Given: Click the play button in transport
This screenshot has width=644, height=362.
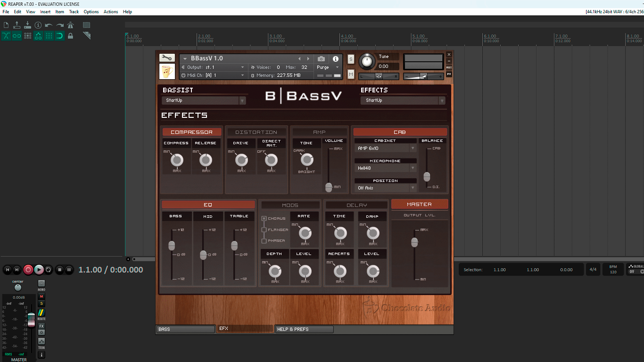Looking at the screenshot, I should [39, 270].
